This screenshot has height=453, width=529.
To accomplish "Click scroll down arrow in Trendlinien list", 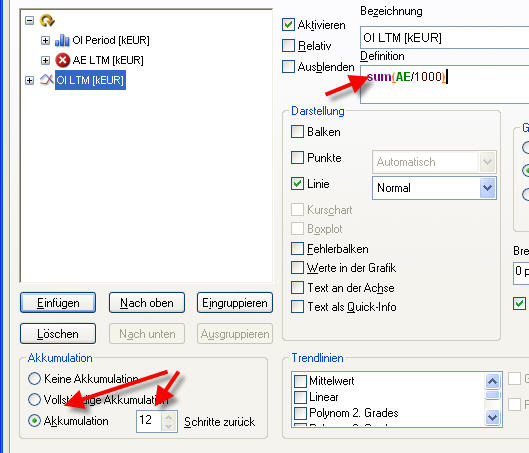I will [x=493, y=418].
